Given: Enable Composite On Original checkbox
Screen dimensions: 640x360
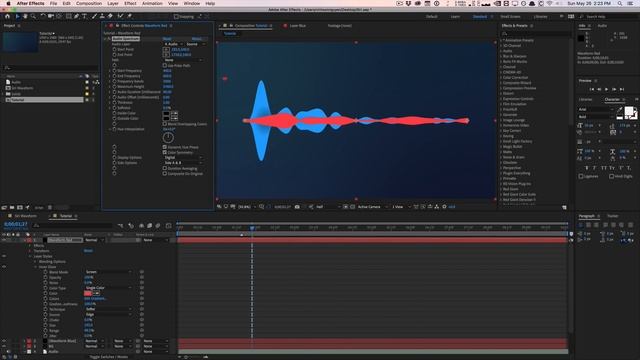Looking at the screenshot, I should 165,173.
